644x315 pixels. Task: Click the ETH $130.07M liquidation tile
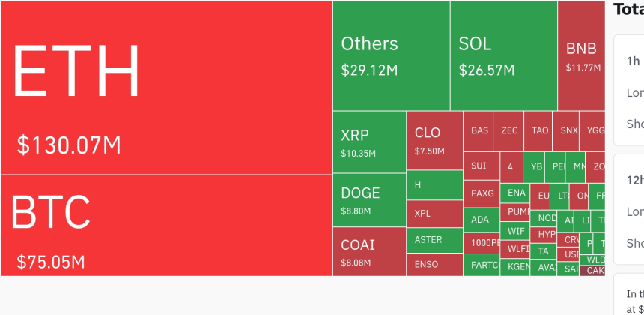[166, 88]
